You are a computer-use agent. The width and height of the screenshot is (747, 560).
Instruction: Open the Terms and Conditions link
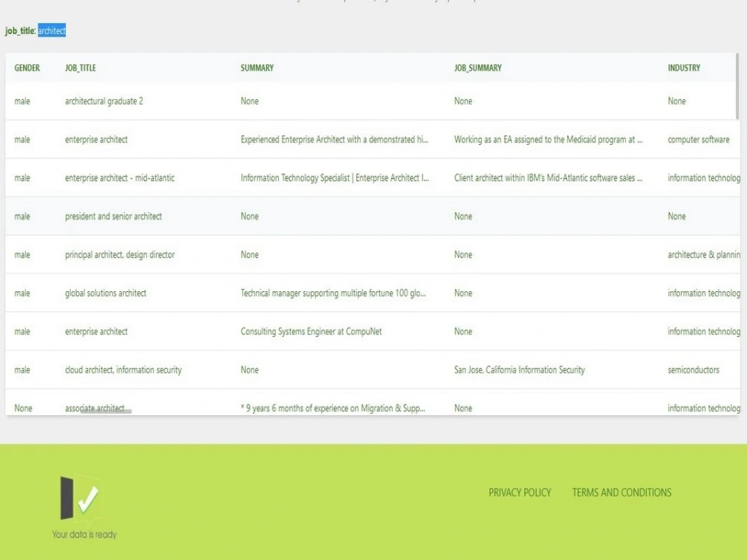pos(622,492)
